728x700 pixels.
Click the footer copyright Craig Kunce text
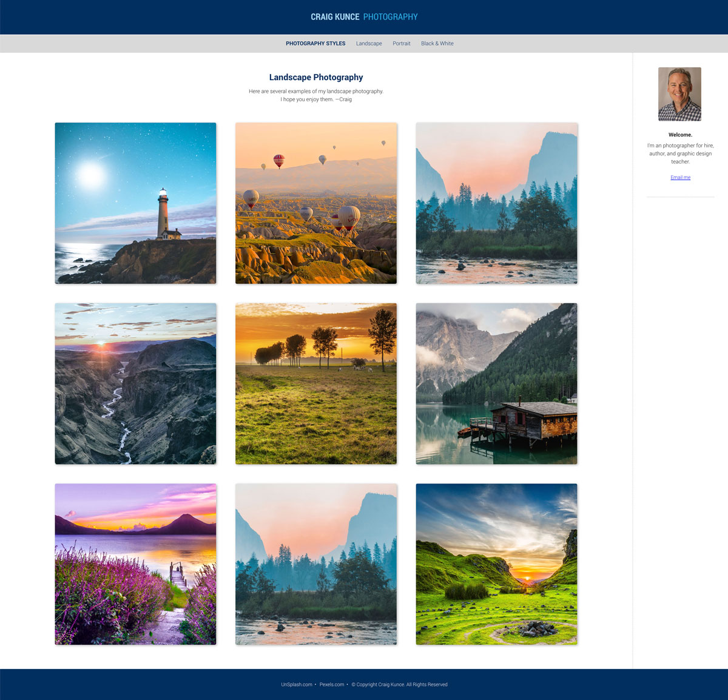[400, 685]
